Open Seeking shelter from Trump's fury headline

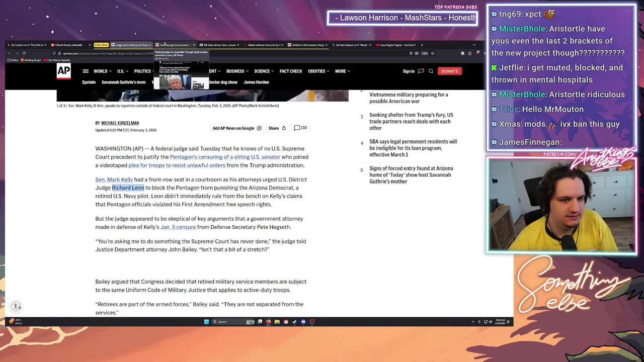point(411,122)
